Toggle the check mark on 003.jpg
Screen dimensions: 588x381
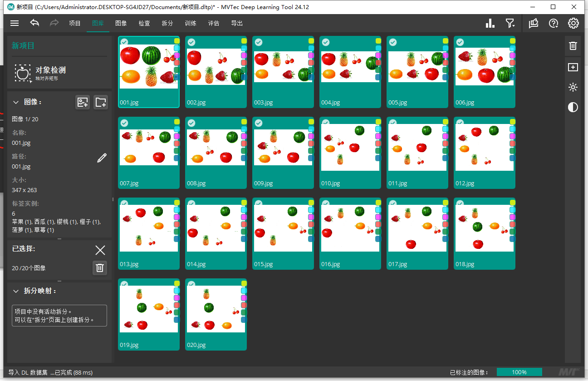point(259,42)
